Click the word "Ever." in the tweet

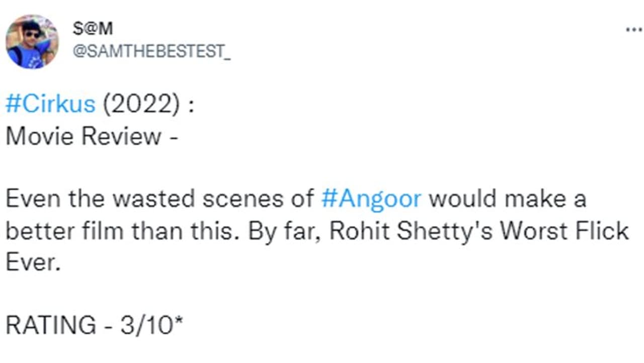coord(33,262)
